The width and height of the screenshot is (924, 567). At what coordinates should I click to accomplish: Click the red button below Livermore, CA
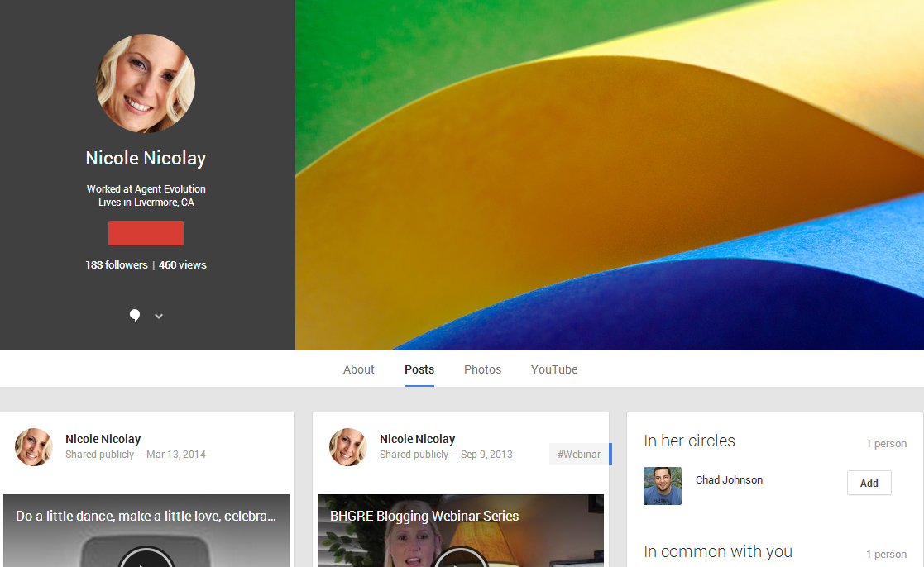[146, 233]
